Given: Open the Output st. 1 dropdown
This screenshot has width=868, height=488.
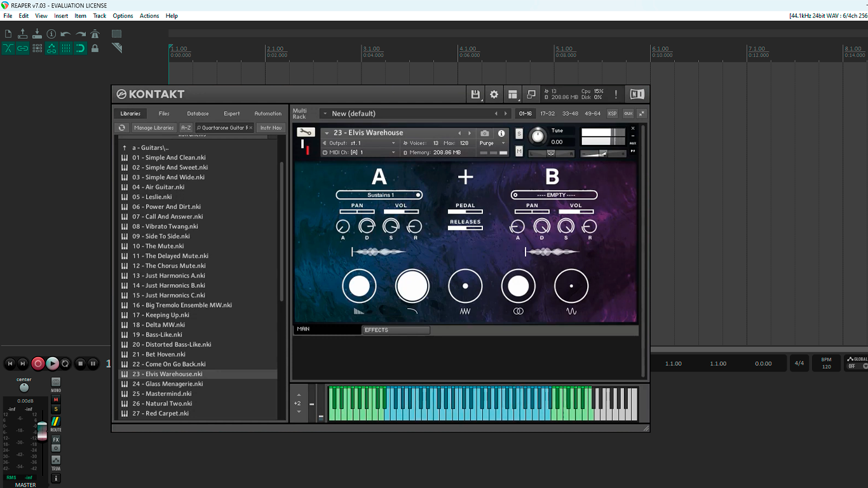Looking at the screenshot, I should click(x=360, y=144).
